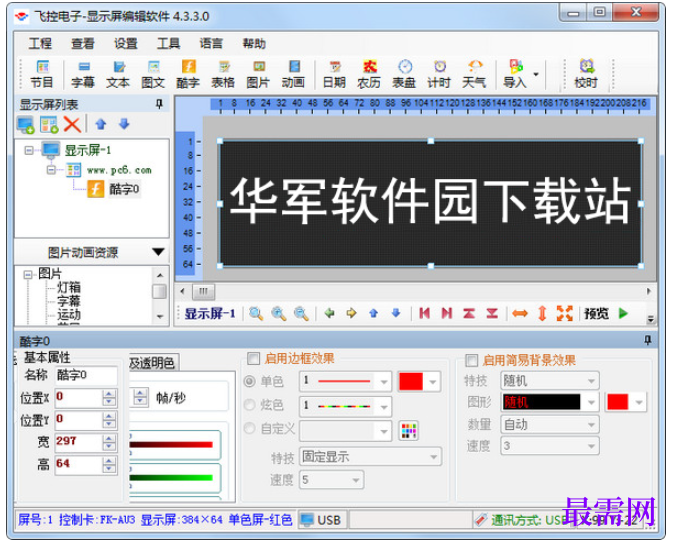Click the 节目 program toolbar icon
Viewport: 674px width, 543px height.
coord(42,74)
